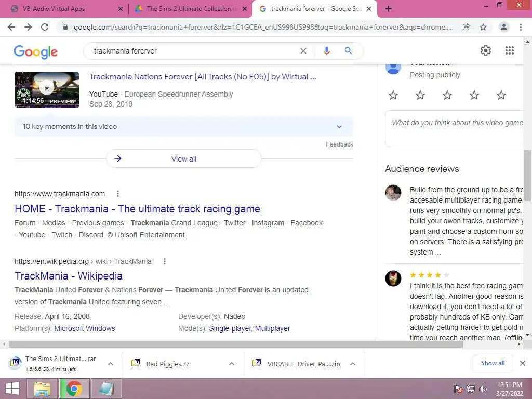
Task: Click the View all videos button
Action: tap(184, 159)
